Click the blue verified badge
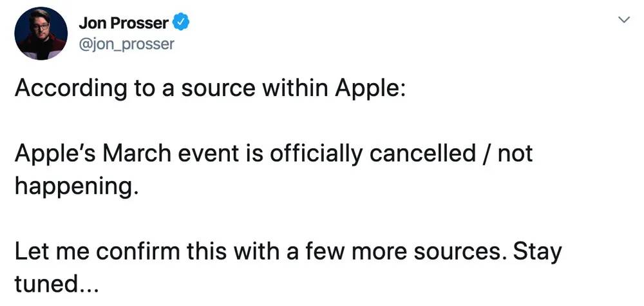The image size is (644, 306). click(x=180, y=23)
